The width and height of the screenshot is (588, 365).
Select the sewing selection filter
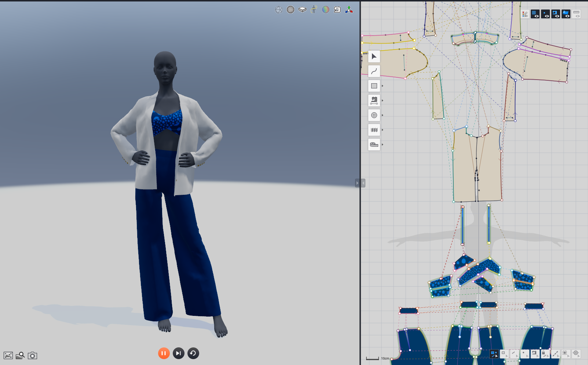(535, 354)
